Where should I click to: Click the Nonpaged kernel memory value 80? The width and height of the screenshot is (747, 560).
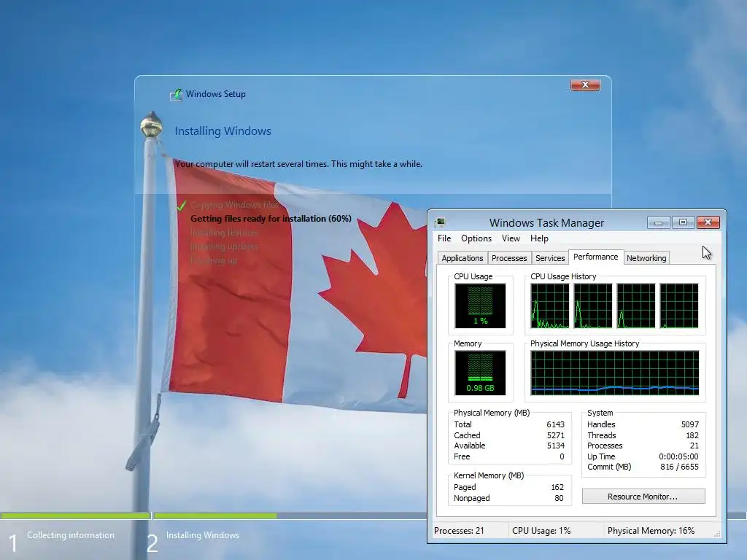point(560,498)
